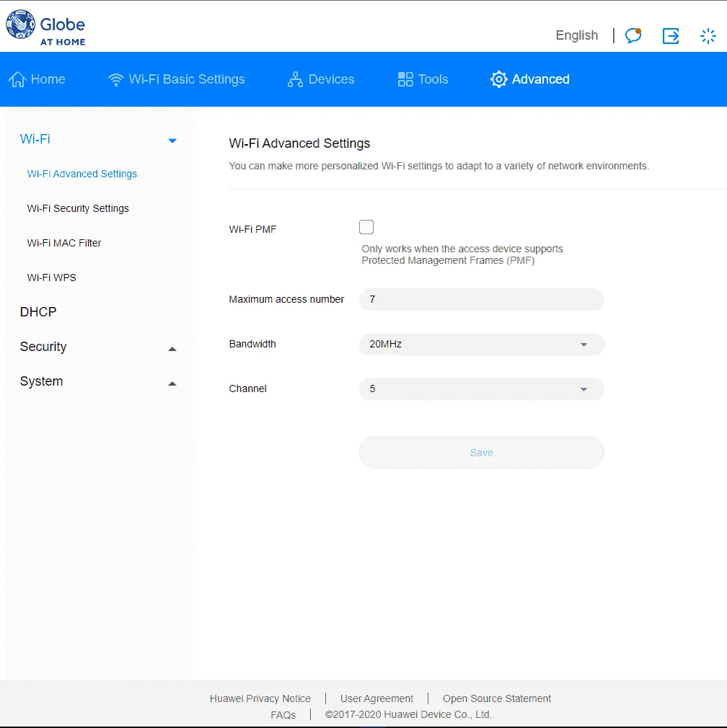This screenshot has height=728, width=727.
Task: Click the Save button
Action: 481,453
